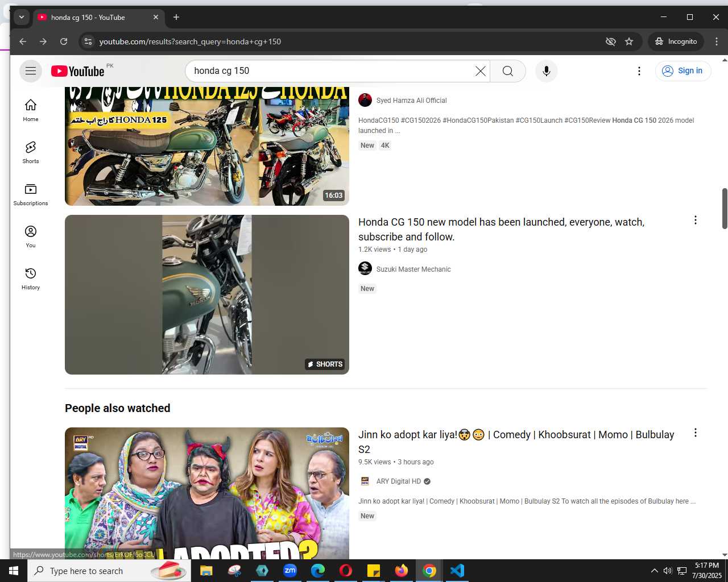Image resolution: width=728 pixels, height=582 pixels.
Task: Close the honda cg 150 YouTube tab
Action: pyautogui.click(x=156, y=17)
